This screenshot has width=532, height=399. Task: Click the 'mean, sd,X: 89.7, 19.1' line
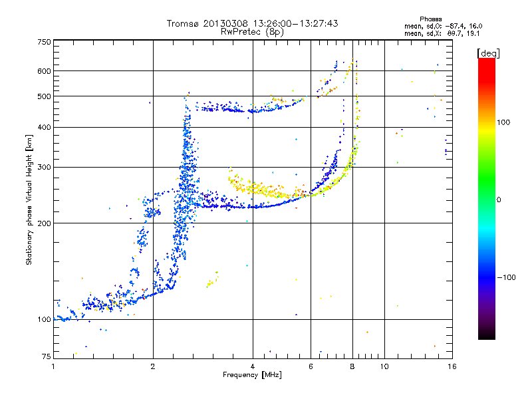pos(442,34)
